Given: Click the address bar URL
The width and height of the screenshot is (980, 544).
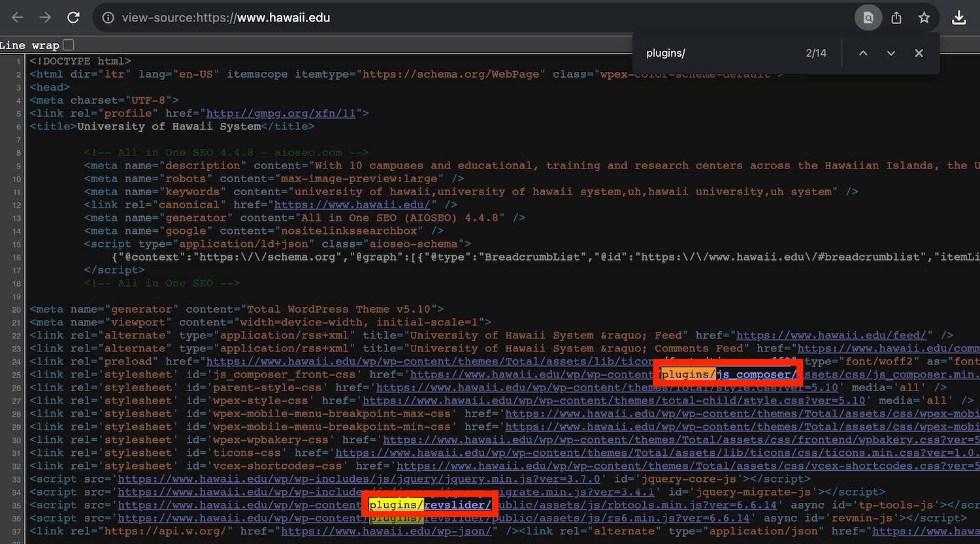Looking at the screenshot, I should pyautogui.click(x=226, y=18).
